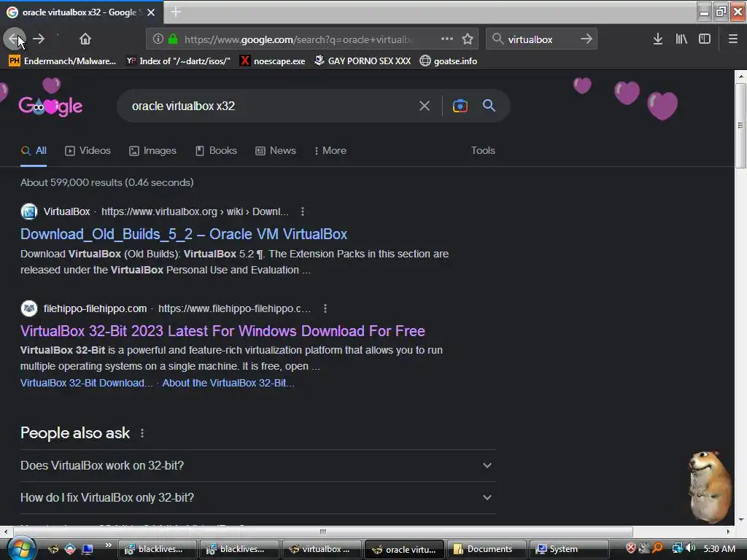Image resolution: width=747 pixels, height=560 pixels.
Task: Open the Endermanch/Malware bookmark
Action: click(63, 61)
